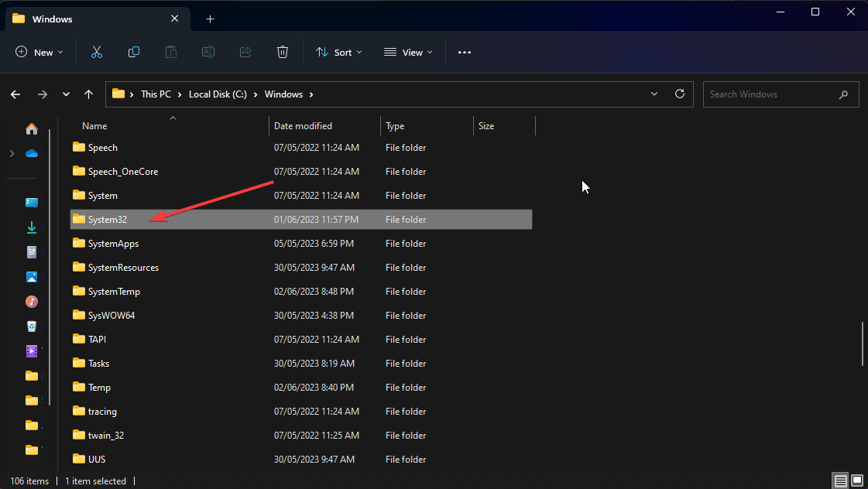The image size is (868, 489).
Task: Switch to details view in status bar
Action: [x=840, y=480]
